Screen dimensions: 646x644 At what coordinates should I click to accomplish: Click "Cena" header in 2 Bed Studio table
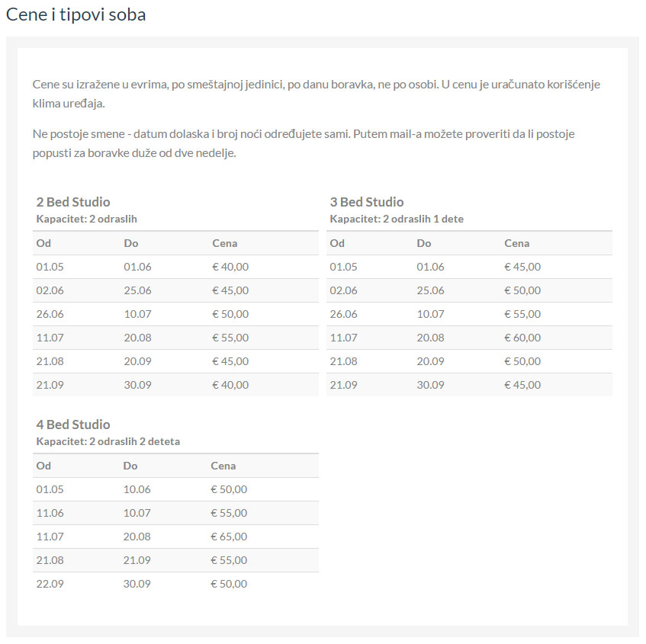224,243
